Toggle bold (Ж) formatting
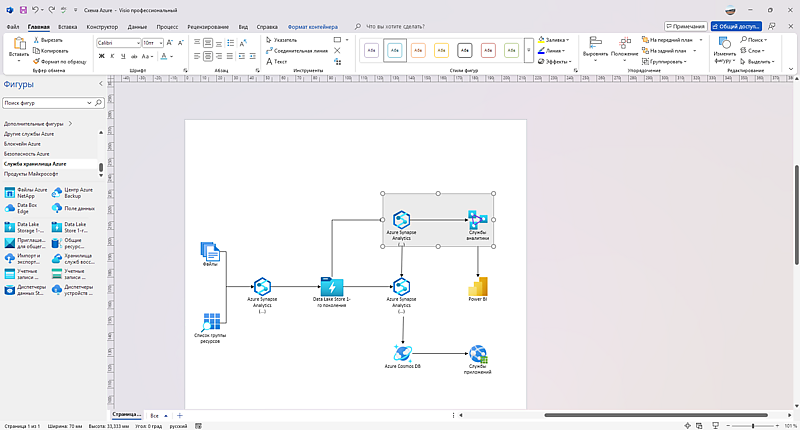The width and height of the screenshot is (800, 430). tap(102, 56)
